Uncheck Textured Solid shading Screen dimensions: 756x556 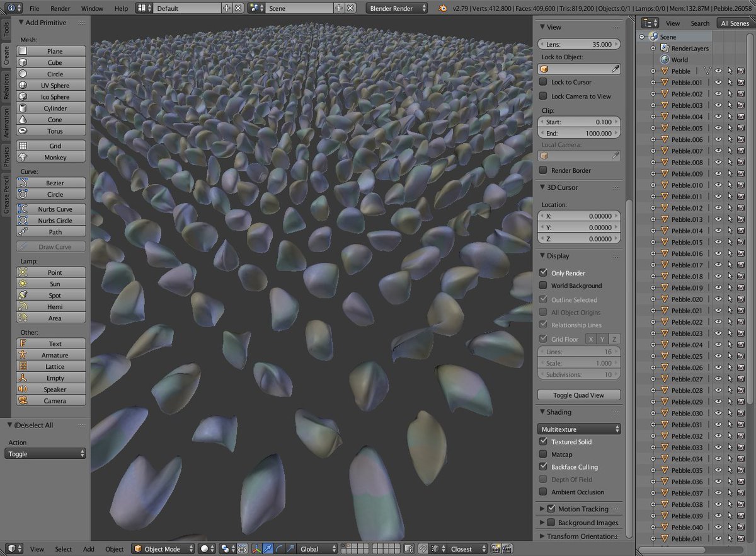[x=544, y=442]
